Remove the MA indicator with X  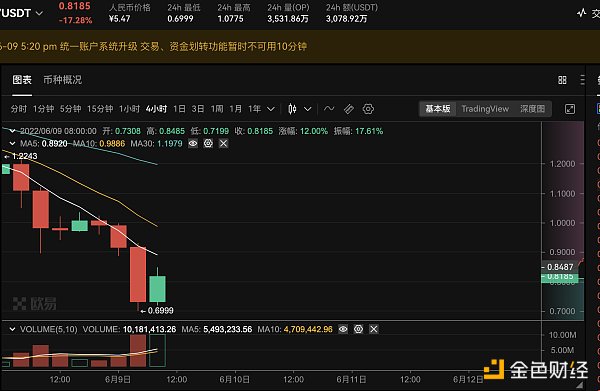[223, 143]
